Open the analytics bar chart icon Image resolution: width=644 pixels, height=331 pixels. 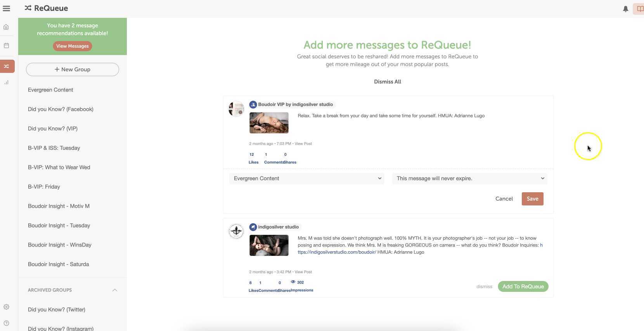pos(6,83)
